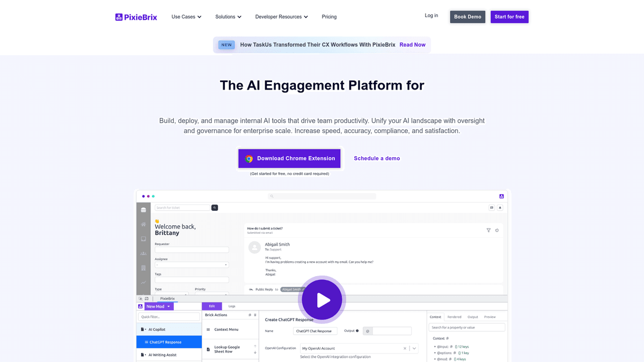
Task: Click the move-down arrow for Lookup Google Sheet Row
Action: 255,352
